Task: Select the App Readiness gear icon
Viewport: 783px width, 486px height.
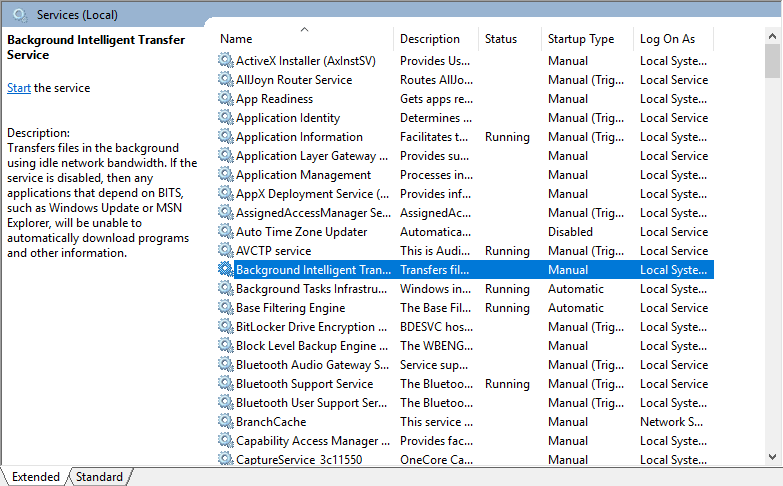Action: 226,98
